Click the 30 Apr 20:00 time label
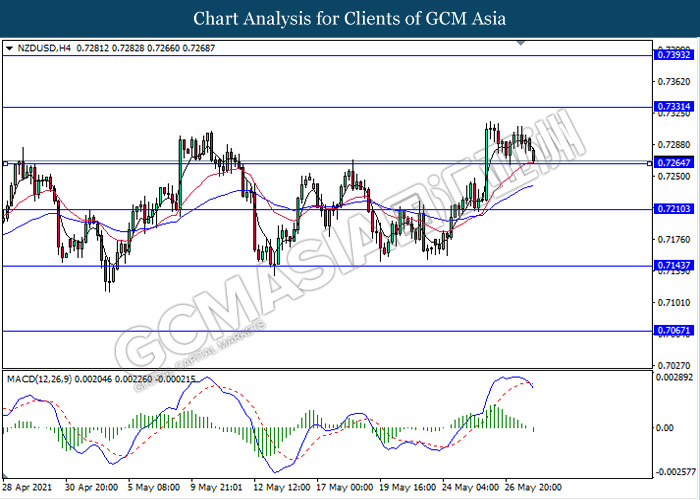The height and width of the screenshot is (500, 700). pos(92,487)
